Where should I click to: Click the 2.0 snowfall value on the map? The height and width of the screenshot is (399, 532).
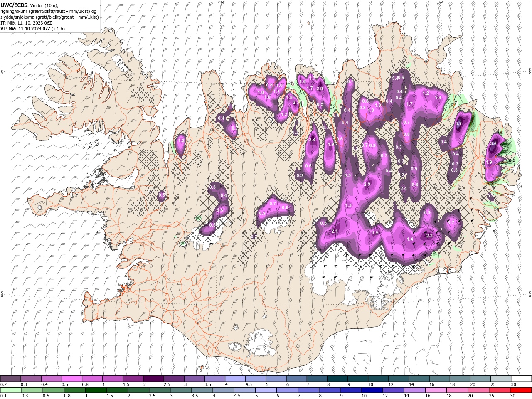pyautogui.click(x=367, y=184)
